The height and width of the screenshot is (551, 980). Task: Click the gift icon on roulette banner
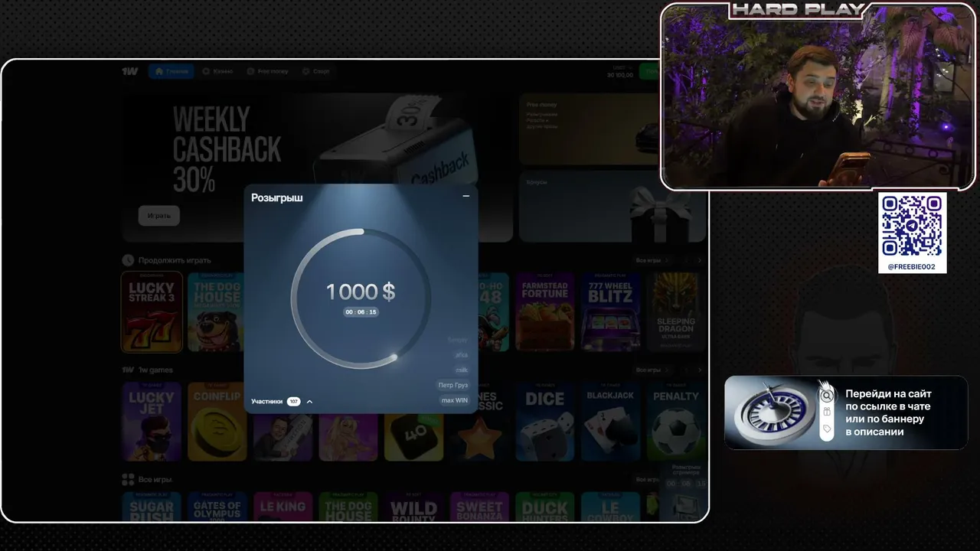827,412
